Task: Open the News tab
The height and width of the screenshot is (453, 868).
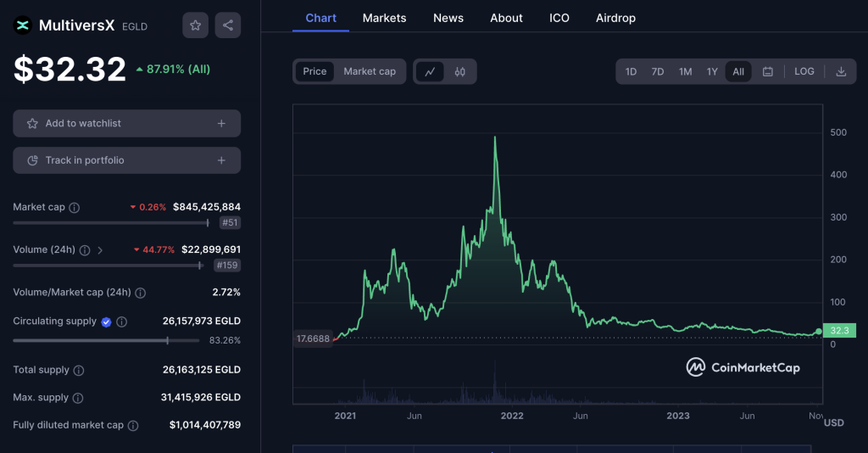Action: click(448, 18)
